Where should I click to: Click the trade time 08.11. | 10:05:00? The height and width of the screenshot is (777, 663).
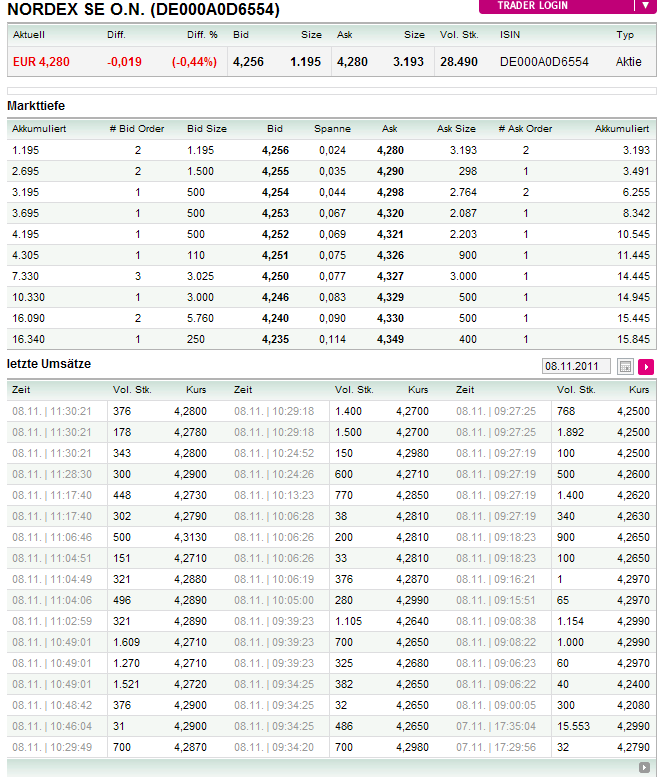click(x=274, y=600)
